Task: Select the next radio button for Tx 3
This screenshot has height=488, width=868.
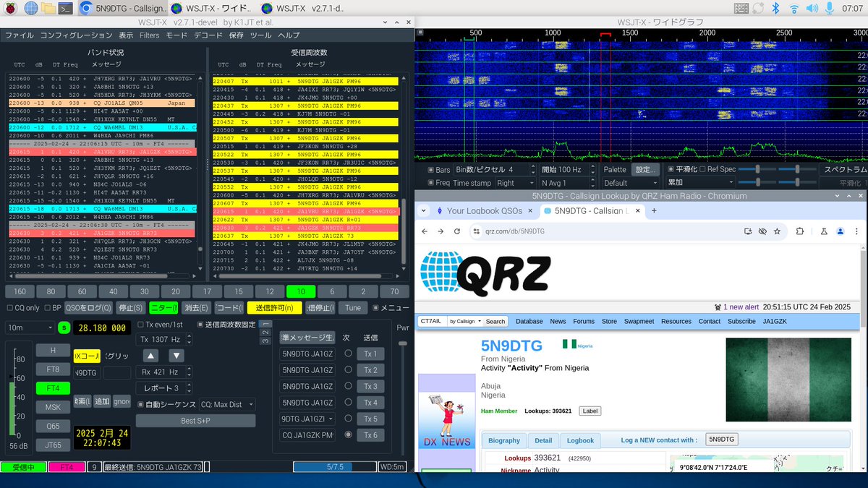Action: pyautogui.click(x=348, y=386)
